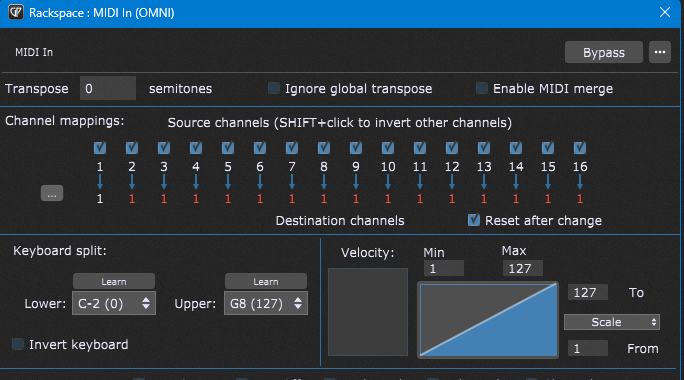The height and width of the screenshot is (380, 684).
Task: Disable Reset after change checkbox
Action: point(474,220)
